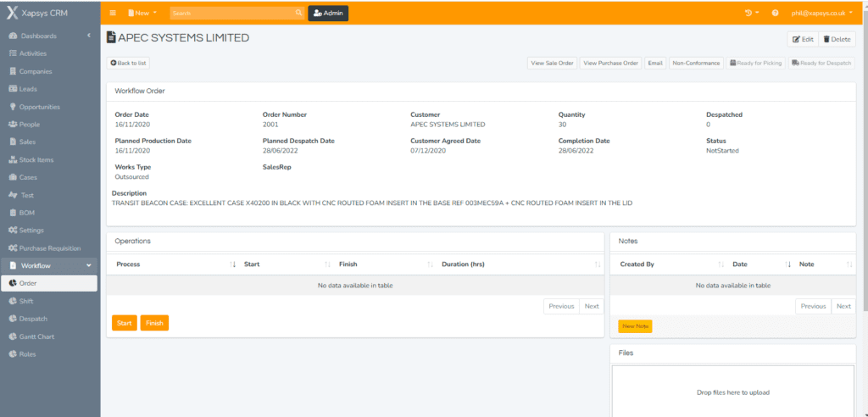Click New Note button
The width and height of the screenshot is (868, 417).
(635, 326)
